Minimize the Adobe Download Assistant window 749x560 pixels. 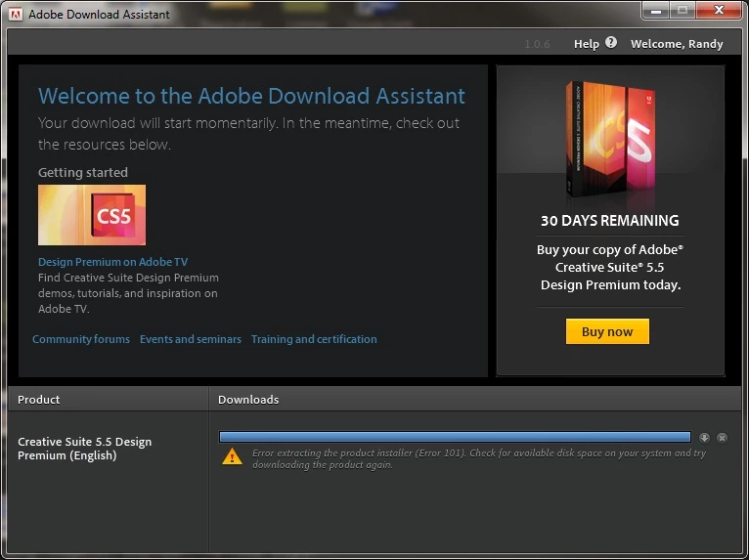656,11
